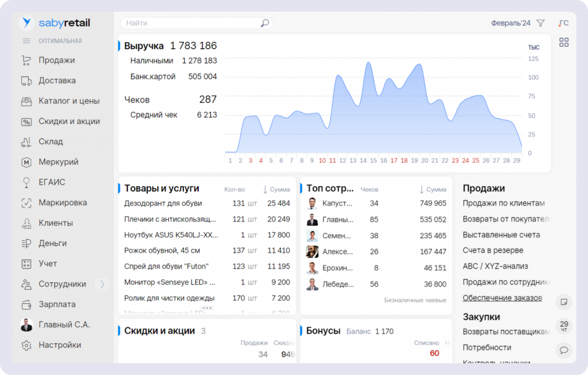The width and height of the screenshot is (588, 375).
Task: Open the Февраль'24 period selector
Action: (510, 24)
